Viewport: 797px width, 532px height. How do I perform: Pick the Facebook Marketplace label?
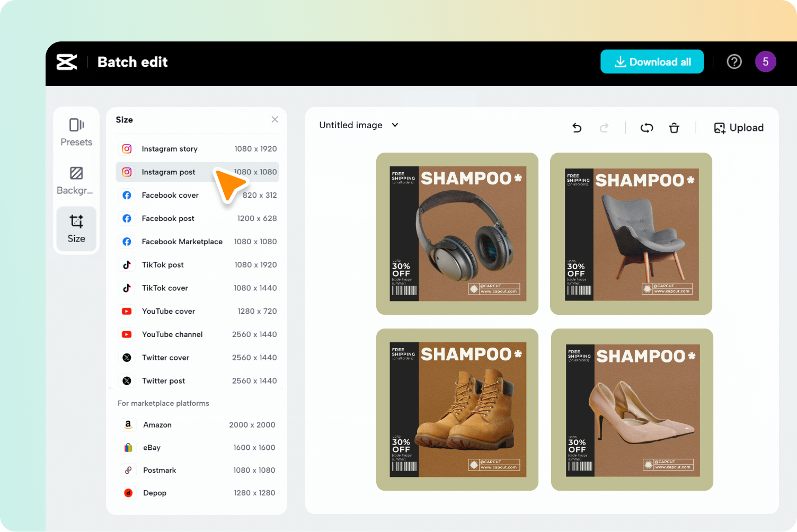[182, 242]
